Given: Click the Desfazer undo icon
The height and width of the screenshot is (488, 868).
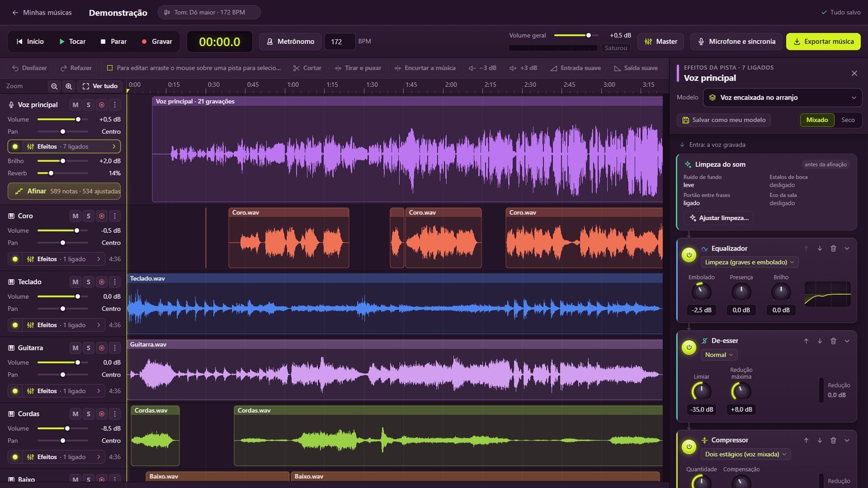Looking at the screenshot, I should (16, 68).
